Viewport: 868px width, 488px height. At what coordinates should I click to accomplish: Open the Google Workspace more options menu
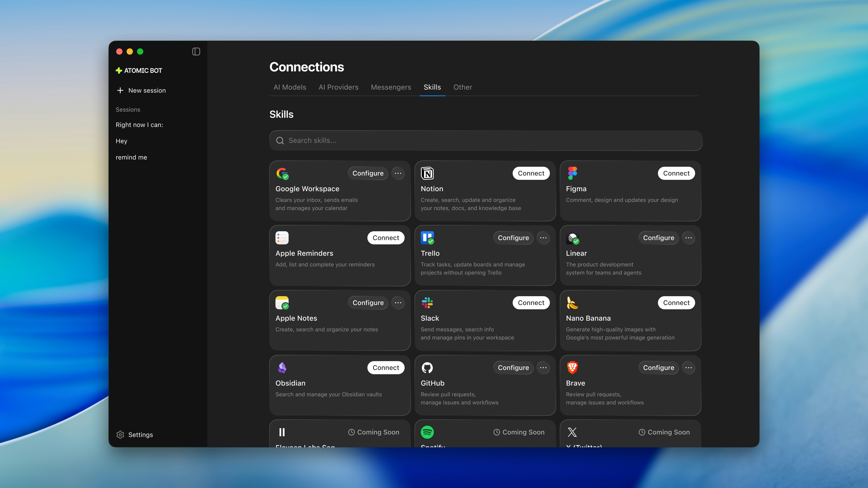[398, 173]
